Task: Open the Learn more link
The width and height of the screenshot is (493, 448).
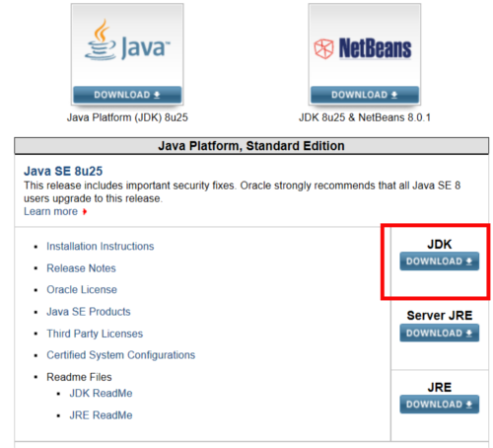Action: coord(50,211)
